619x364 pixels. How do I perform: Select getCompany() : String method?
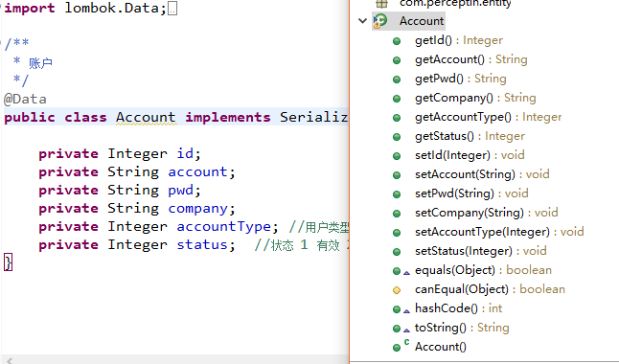pos(475,98)
